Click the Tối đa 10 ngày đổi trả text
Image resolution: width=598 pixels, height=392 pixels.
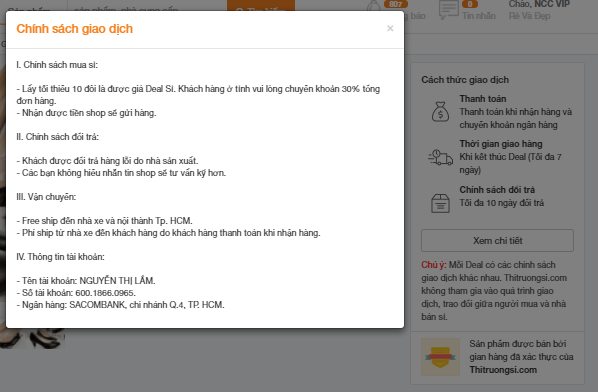[502, 203]
